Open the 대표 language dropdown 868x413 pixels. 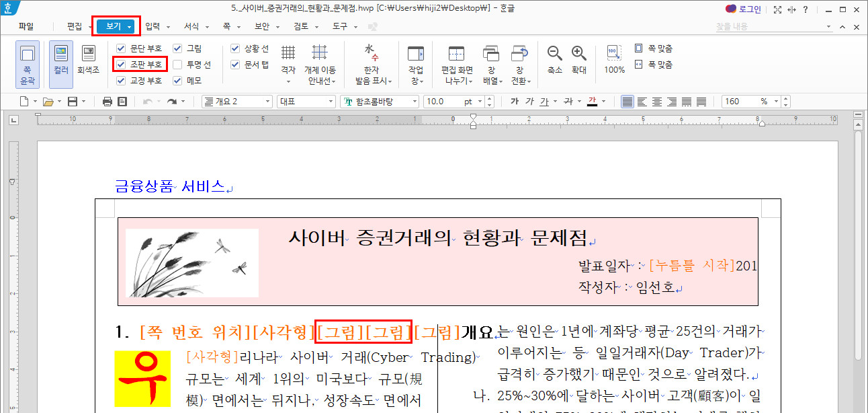pos(306,102)
